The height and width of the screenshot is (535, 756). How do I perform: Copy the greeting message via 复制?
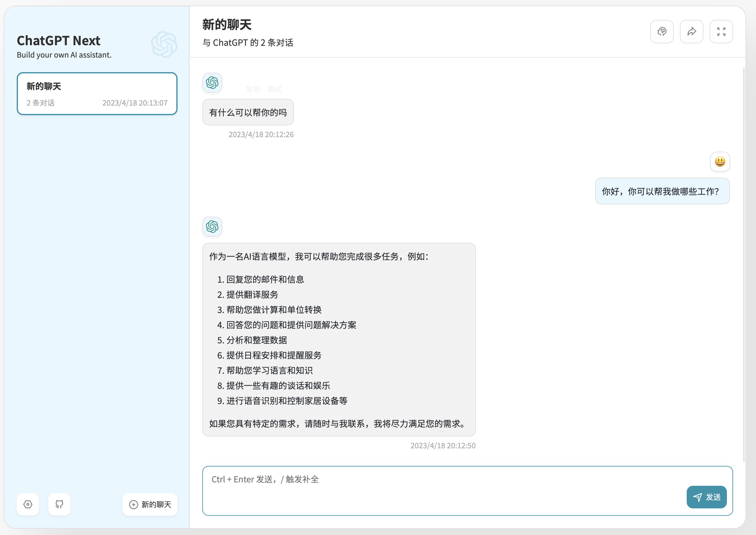point(253,89)
